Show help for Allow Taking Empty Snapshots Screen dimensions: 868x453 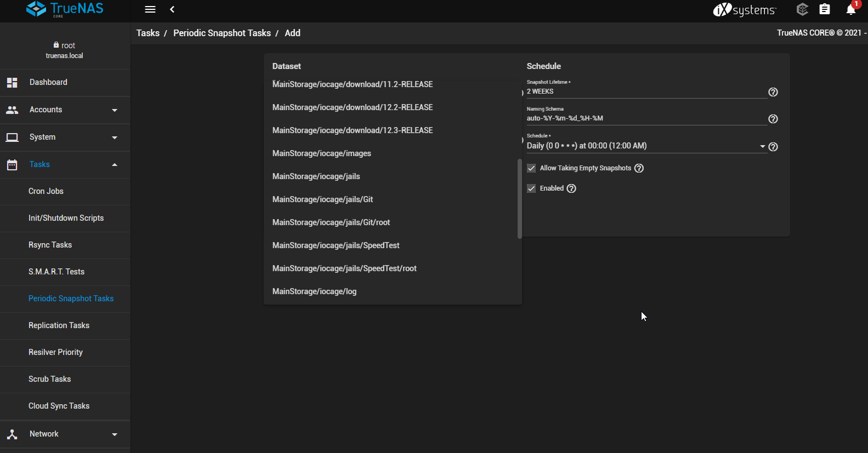(639, 168)
